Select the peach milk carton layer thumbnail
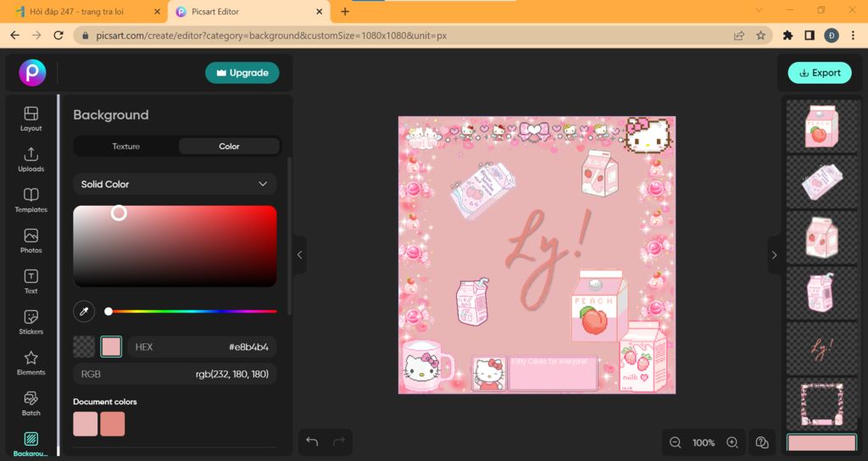 point(822,126)
